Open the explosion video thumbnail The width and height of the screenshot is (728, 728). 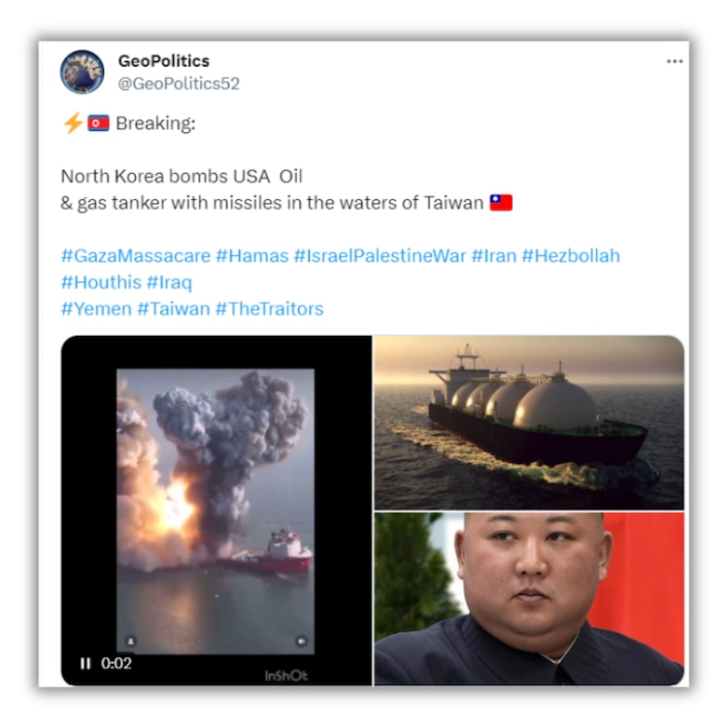point(215,511)
